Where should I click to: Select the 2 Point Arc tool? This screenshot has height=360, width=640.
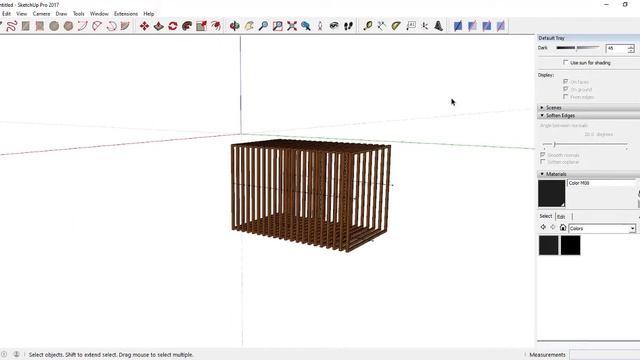click(97, 26)
